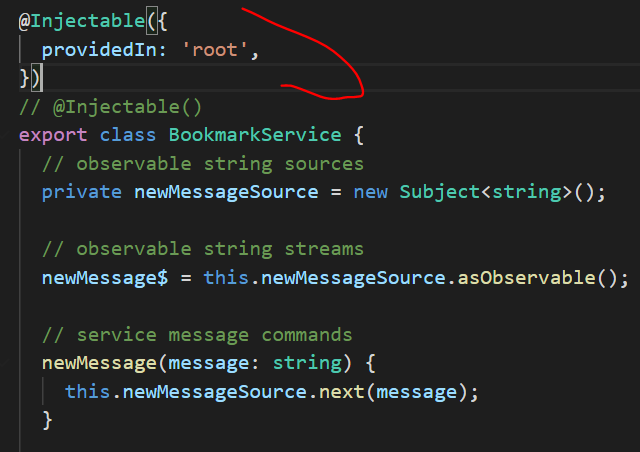Click the 'root' string value
Screen dimensions: 640x452
tap(215, 50)
